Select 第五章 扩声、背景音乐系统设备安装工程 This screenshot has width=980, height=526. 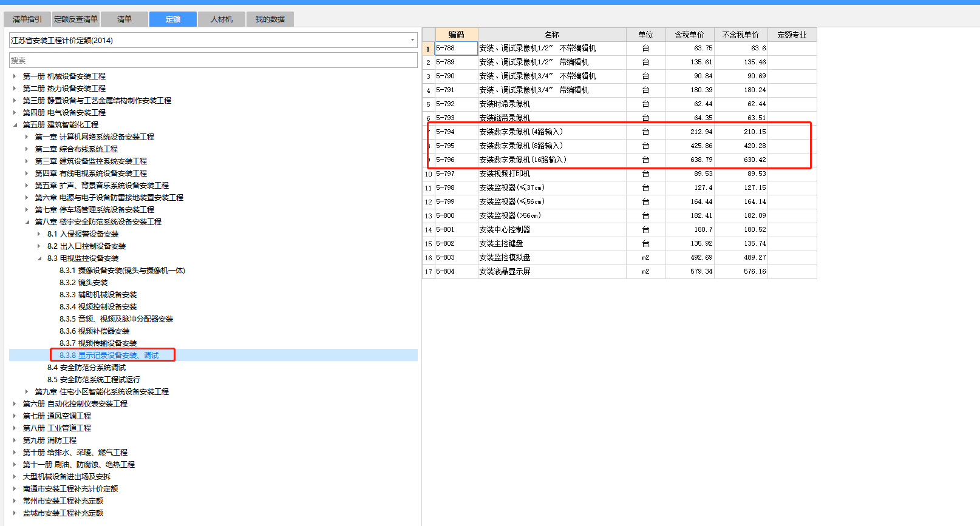click(102, 186)
